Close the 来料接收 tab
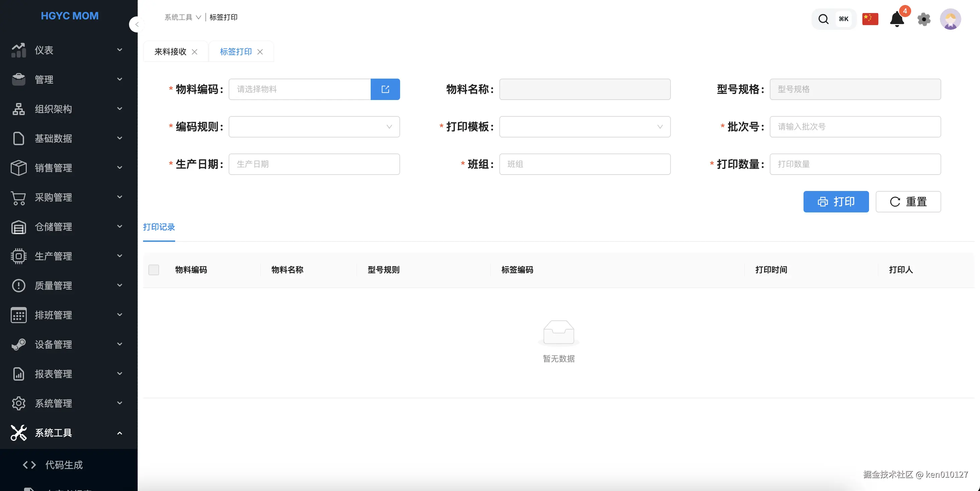 tap(195, 52)
